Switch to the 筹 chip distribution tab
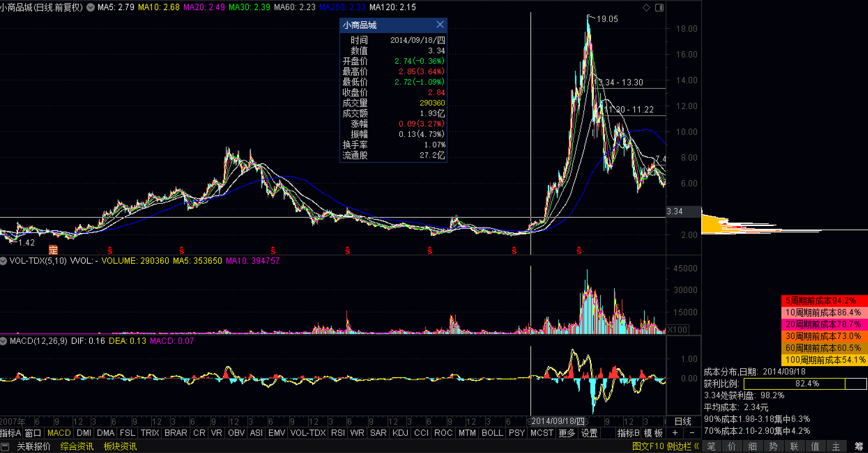The height and width of the screenshot is (453, 868). 858,446
